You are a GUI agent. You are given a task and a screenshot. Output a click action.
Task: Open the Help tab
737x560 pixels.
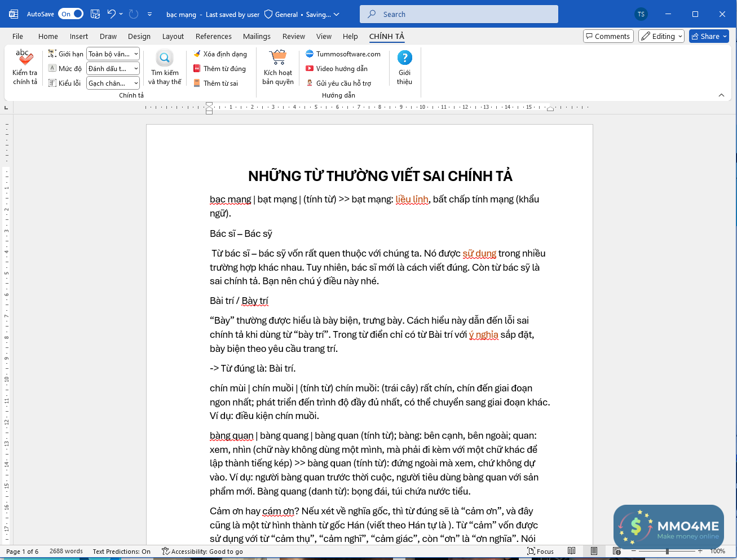pyautogui.click(x=350, y=36)
